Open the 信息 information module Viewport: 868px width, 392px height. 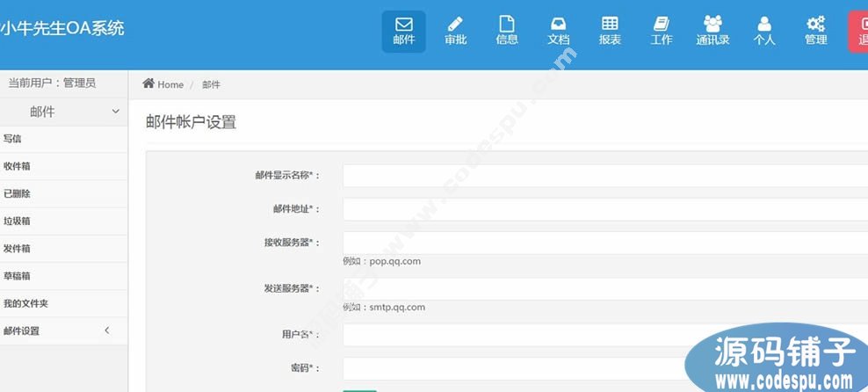[x=507, y=32]
